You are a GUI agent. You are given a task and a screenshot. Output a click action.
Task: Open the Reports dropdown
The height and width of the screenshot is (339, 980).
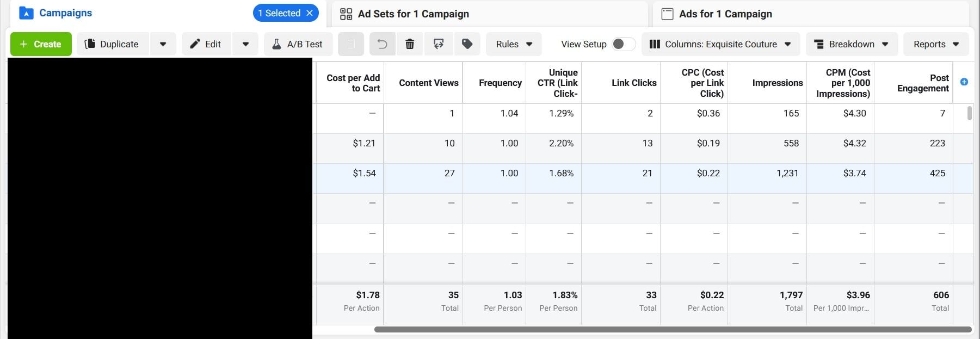pos(936,44)
